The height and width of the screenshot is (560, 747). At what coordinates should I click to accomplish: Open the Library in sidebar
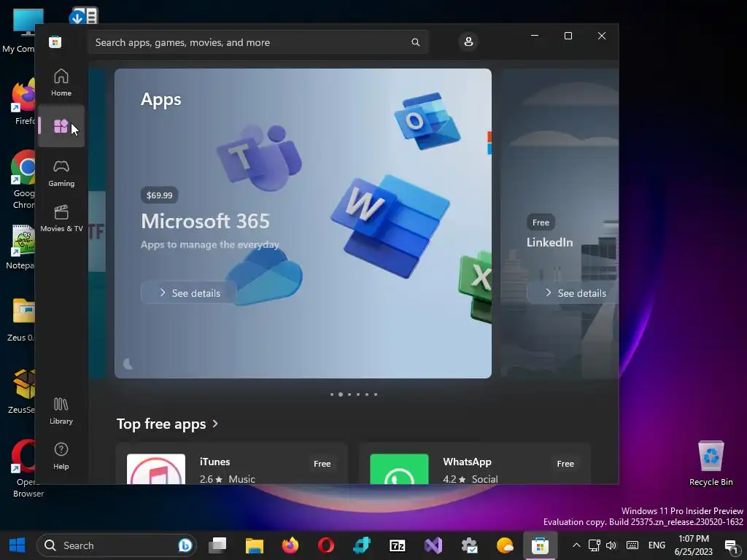point(61,411)
